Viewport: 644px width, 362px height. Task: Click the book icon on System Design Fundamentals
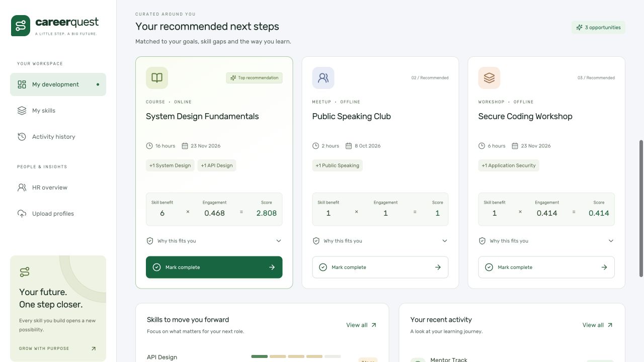[x=157, y=78]
